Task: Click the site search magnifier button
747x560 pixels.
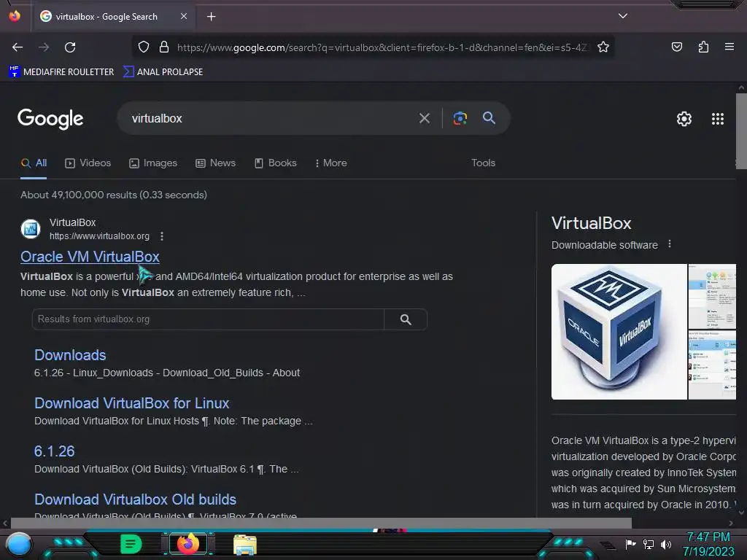Action: [x=406, y=319]
